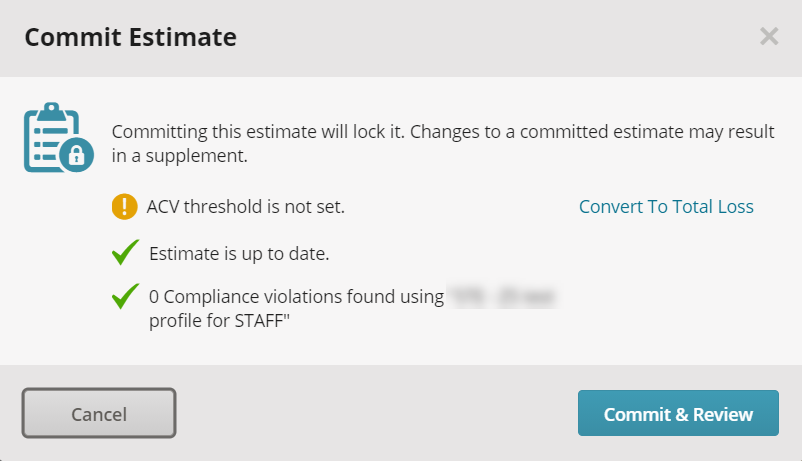This screenshot has height=461, width=802.
Task: Click the 0 Compliance violations found text
Action: coord(296,297)
